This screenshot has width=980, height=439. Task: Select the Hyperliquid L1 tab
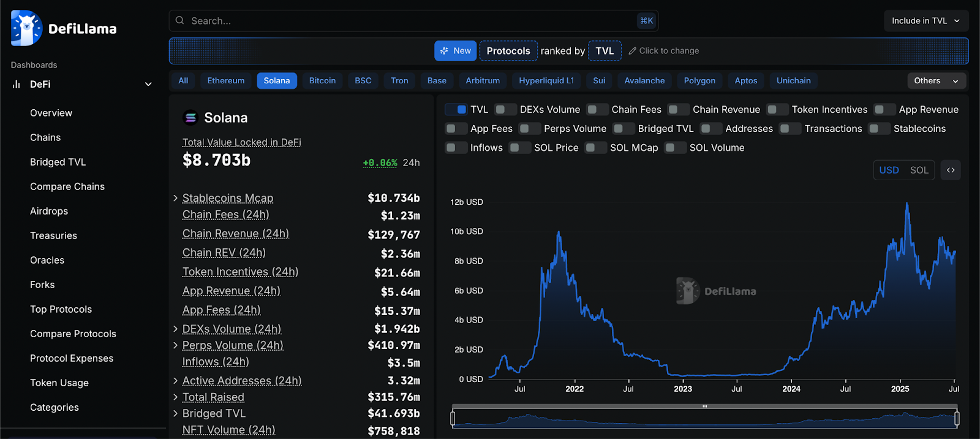(x=546, y=81)
